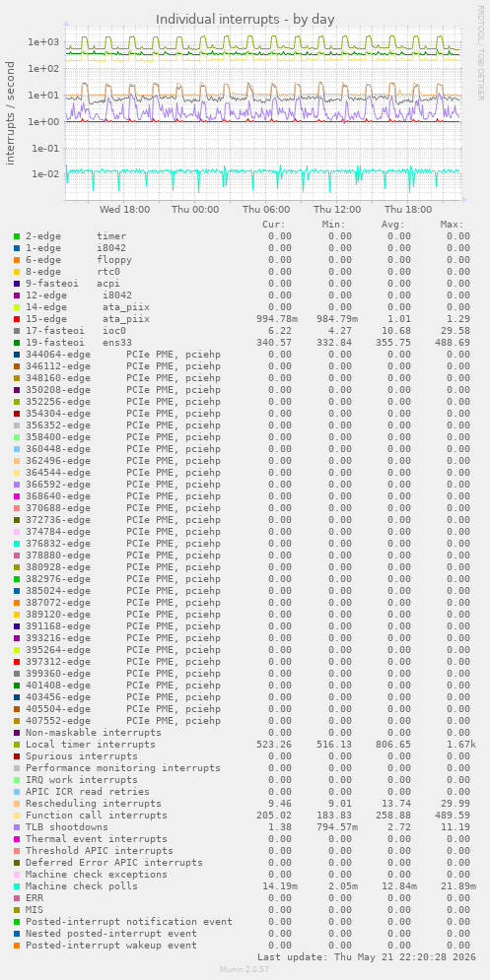Click the 'Local timer interrupts' legend label
490x980 pixels.
coord(90,745)
